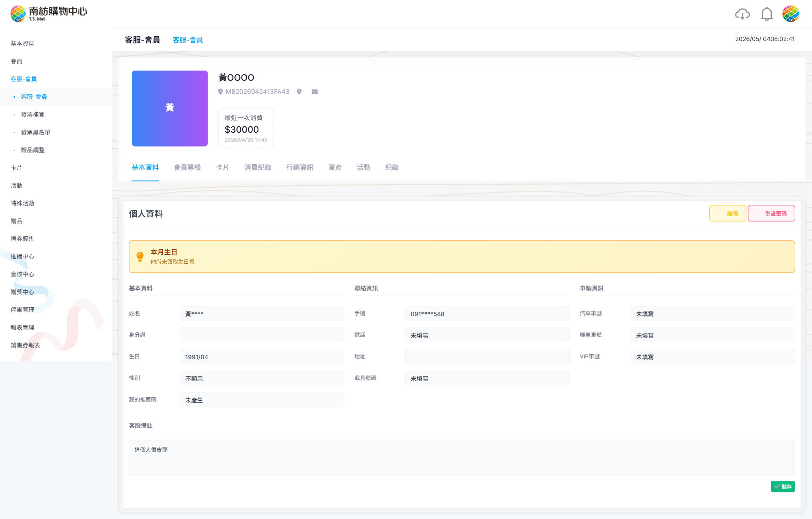This screenshot has width=812, height=519.
Task: Click the 南紡購物中心 logo
Action: coord(49,14)
